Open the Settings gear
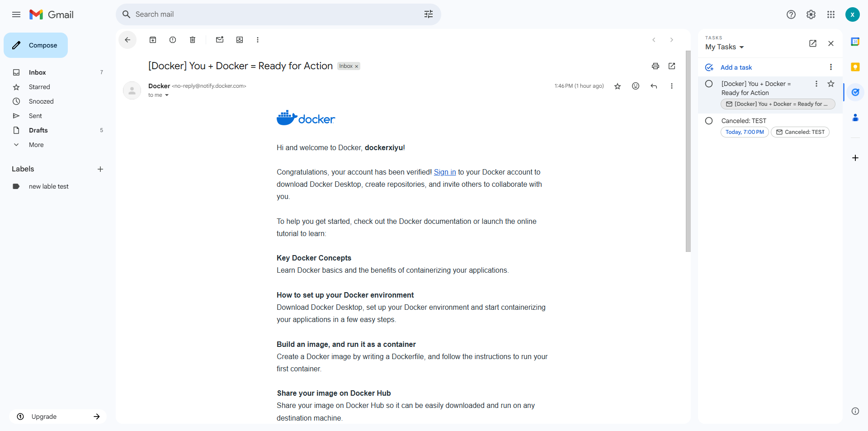Viewport: 868px width, 431px height. click(811, 14)
